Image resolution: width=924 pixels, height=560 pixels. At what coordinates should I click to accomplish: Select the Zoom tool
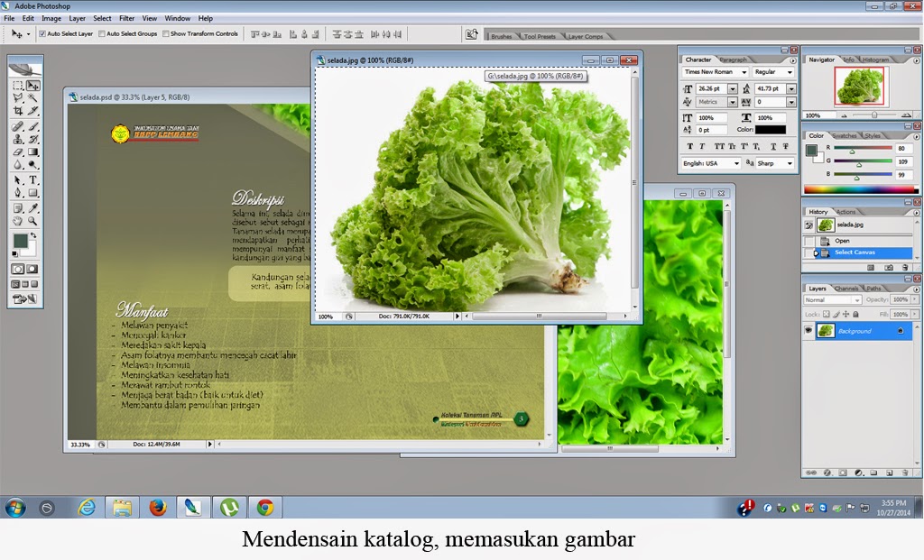pos(33,222)
